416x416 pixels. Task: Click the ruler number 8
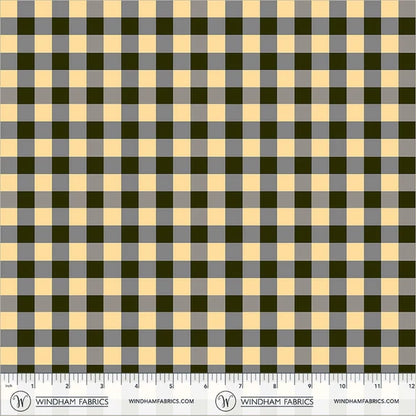(275, 386)
